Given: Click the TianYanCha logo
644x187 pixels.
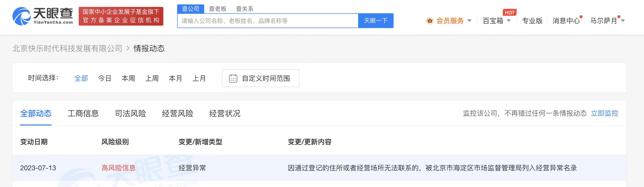Looking at the screenshot, I should point(43,16).
